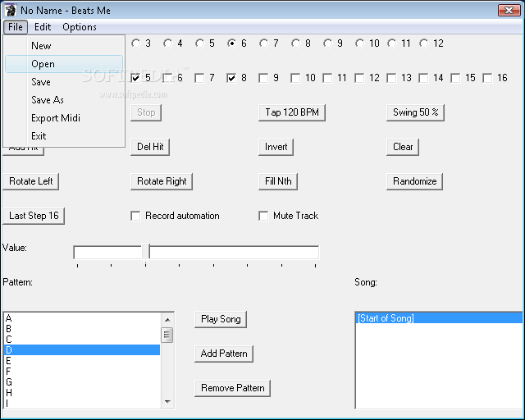Screen dimensions: 525x420
Task: Uncheck step 5 checkbox
Action: point(135,79)
